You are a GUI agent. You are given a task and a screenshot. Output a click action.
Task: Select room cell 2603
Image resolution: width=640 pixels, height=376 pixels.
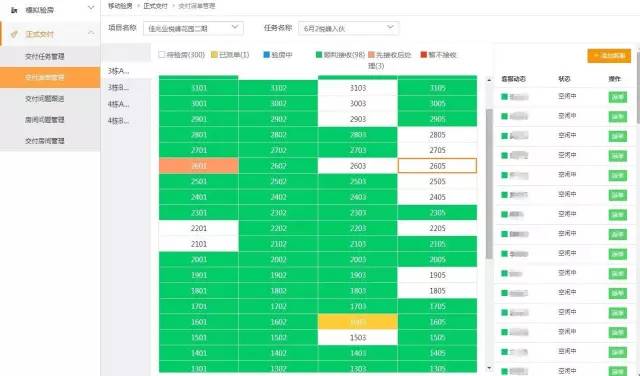click(358, 166)
